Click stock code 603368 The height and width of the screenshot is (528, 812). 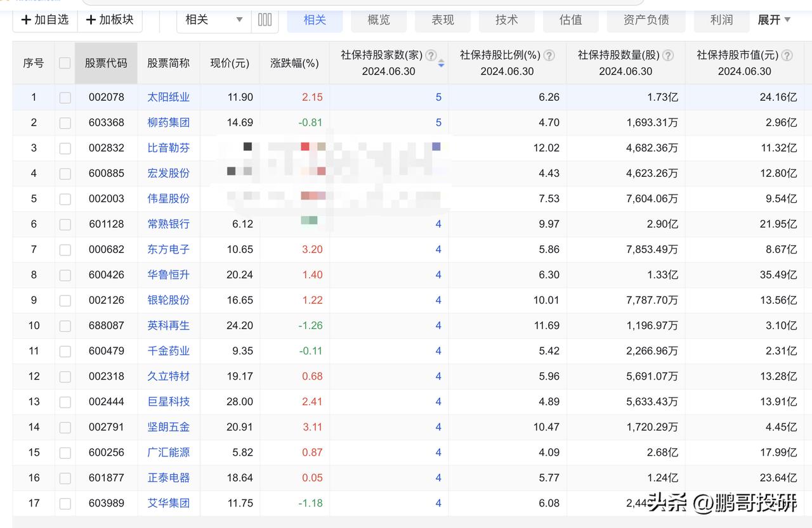pyautogui.click(x=107, y=122)
